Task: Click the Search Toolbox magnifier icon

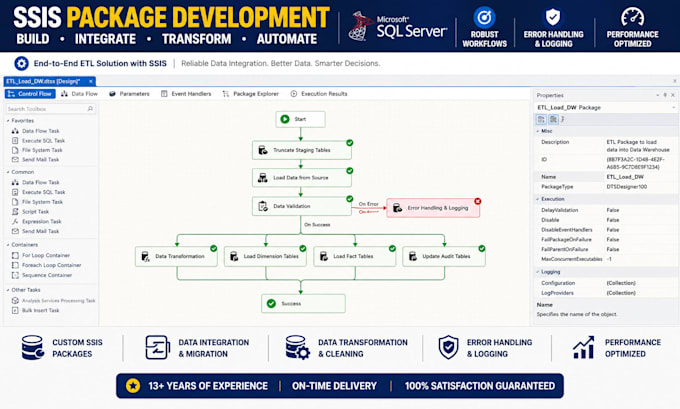Action: pos(90,109)
